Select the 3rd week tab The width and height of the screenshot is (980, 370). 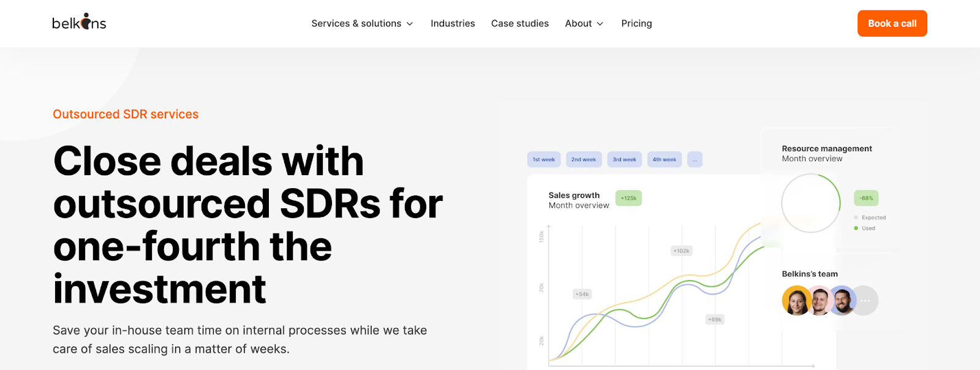click(x=625, y=159)
